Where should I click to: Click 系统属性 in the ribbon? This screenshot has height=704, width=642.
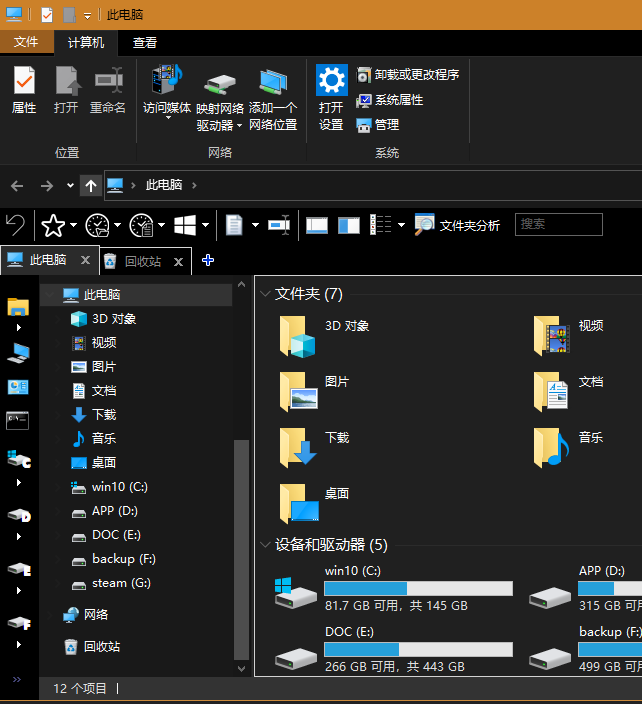pos(390,100)
